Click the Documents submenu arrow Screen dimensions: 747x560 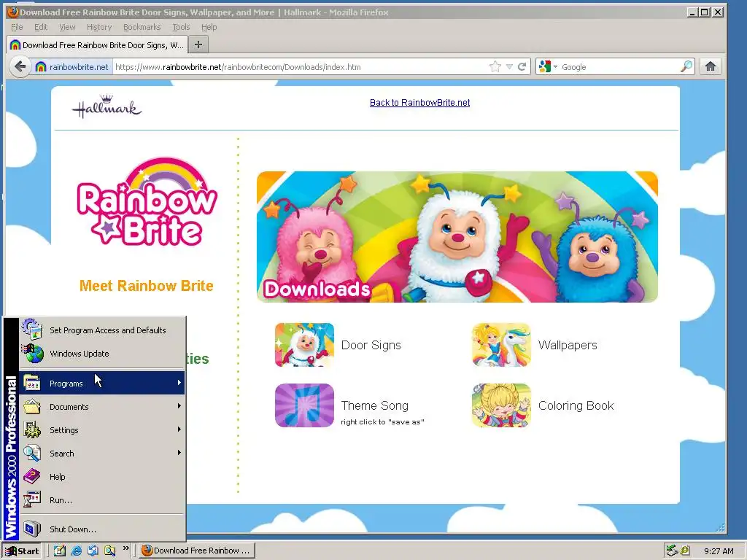(179, 405)
